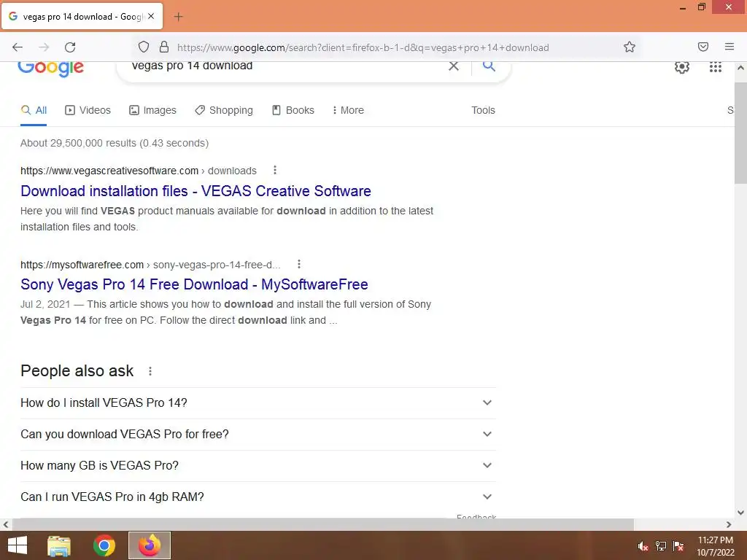Click muted volume tray icon
Screen dimensions: 747x560
[x=643, y=545]
